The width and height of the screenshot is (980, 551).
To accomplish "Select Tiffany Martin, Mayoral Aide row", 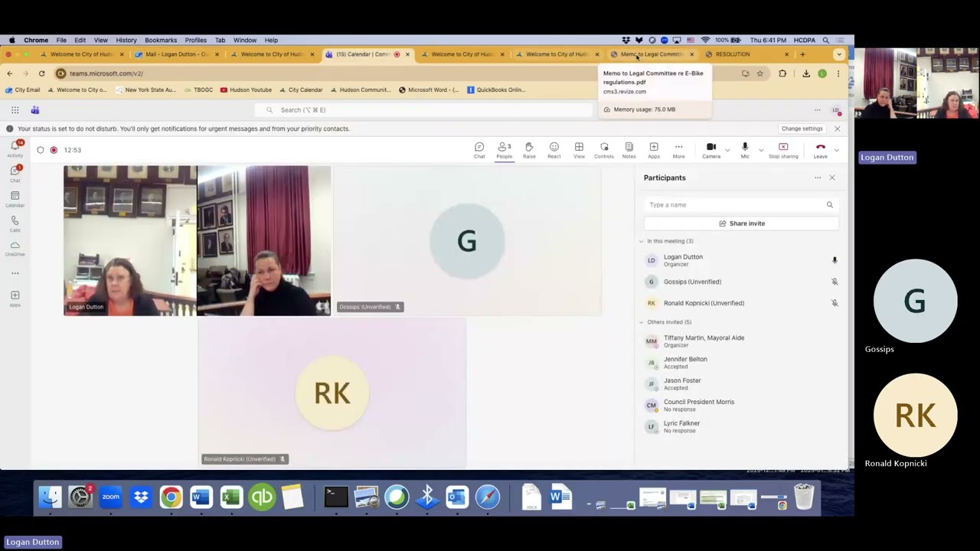I will click(x=741, y=341).
